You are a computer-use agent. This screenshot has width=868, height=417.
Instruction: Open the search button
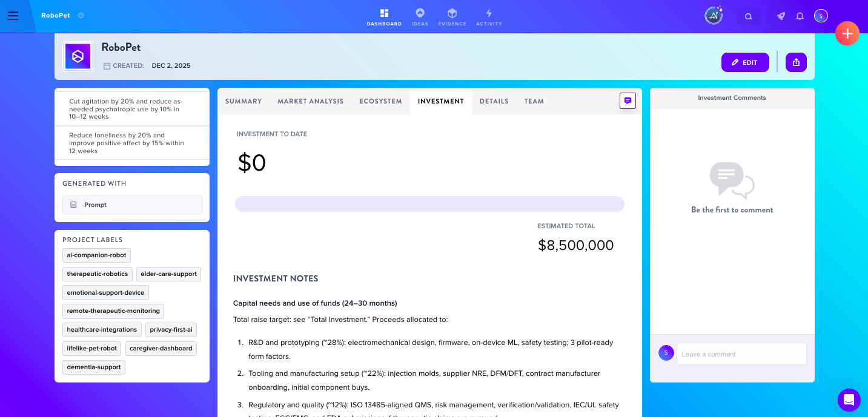748,16
